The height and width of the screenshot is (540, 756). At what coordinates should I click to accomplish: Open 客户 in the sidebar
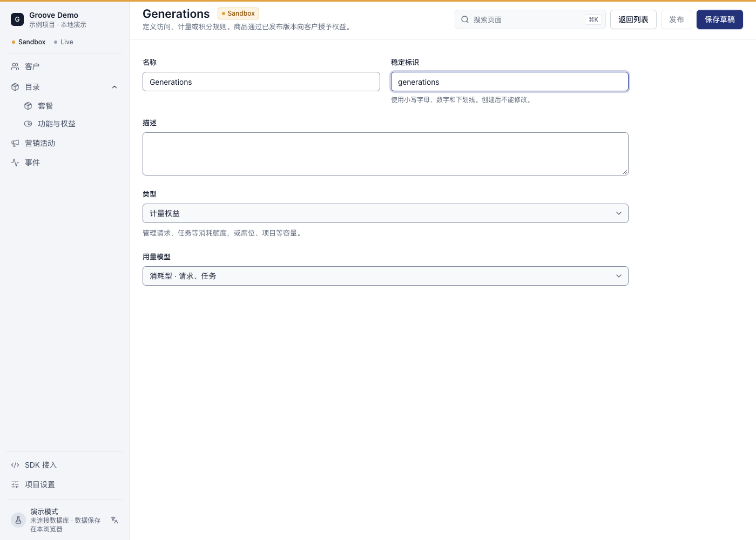(x=65, y=66)
